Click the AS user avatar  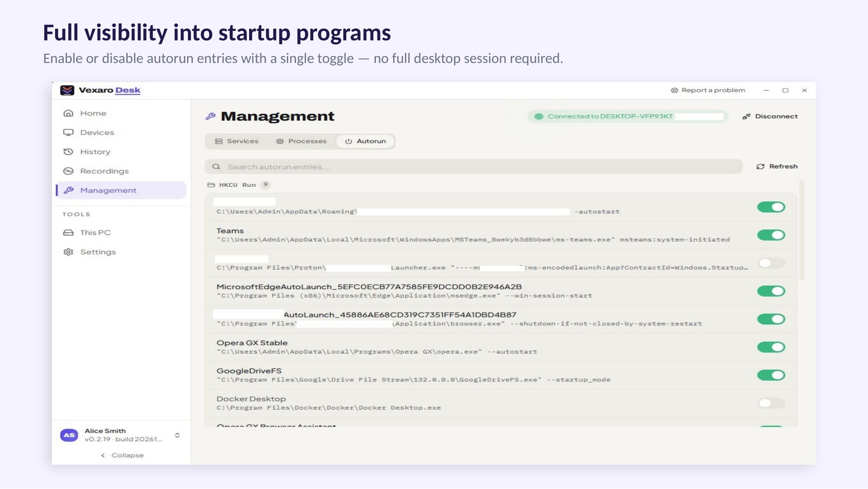click(x=69, y=435)
